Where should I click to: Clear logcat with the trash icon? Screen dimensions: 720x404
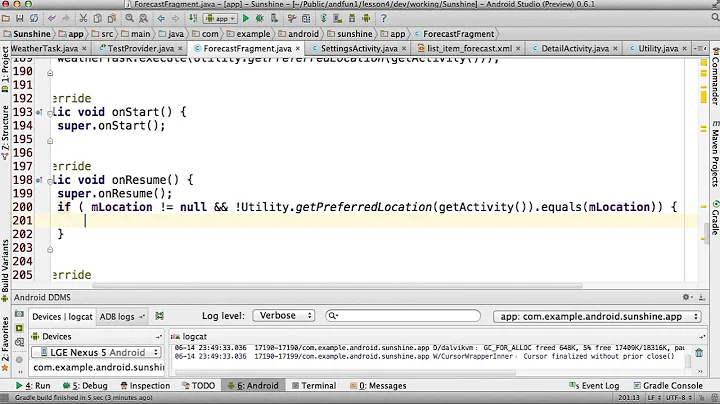(x=699, y=353)
